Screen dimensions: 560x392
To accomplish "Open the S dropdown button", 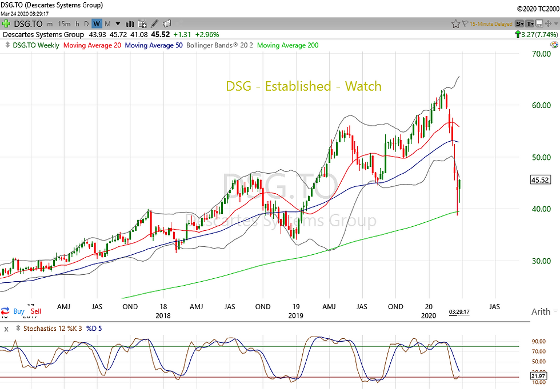I will [x=519, y=24].
